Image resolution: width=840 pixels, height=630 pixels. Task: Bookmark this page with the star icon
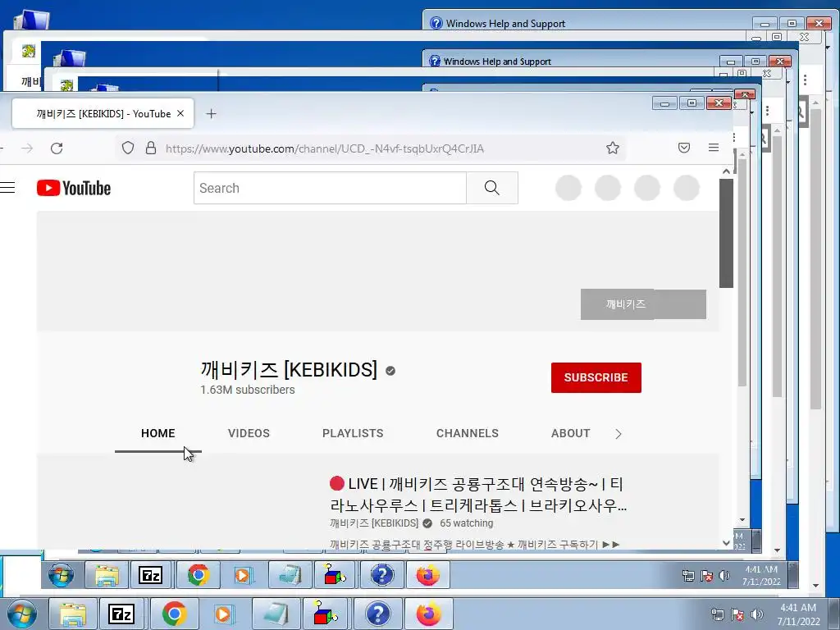pyautogui.click(x=613, y=148)
